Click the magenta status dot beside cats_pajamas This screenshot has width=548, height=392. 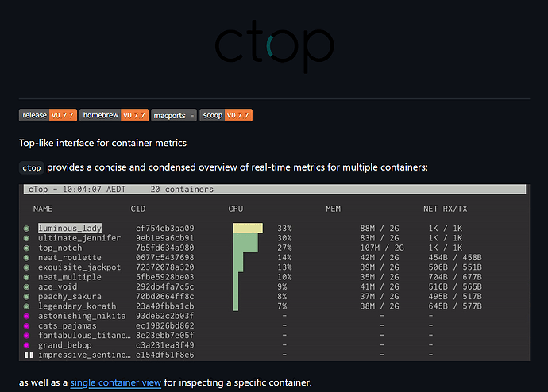25,325
